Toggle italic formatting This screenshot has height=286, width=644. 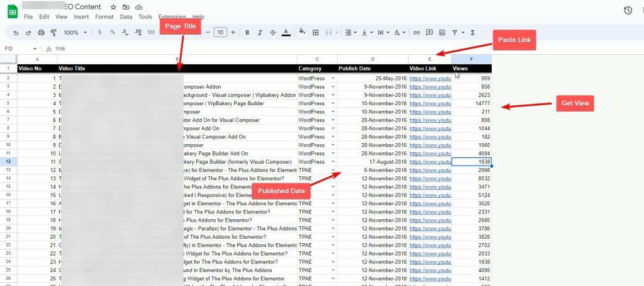click(x=260, y=32)
